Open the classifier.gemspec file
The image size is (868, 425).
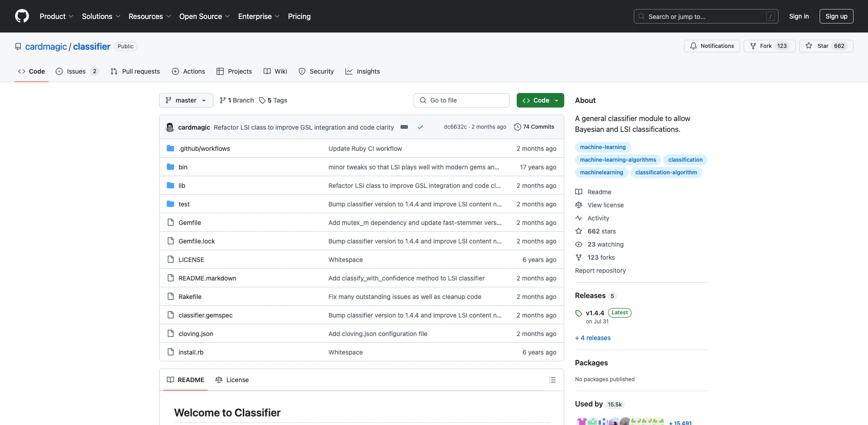click(206, 315)
